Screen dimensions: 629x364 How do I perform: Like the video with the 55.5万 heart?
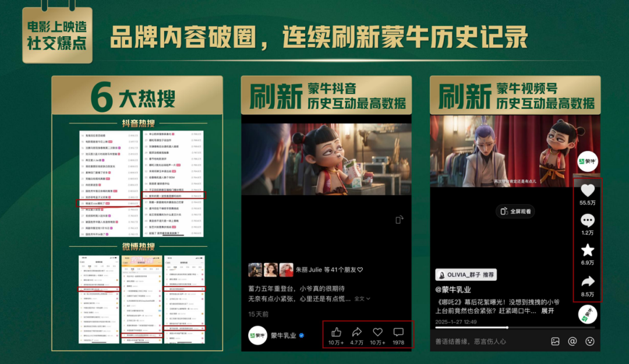pos(587,190)
